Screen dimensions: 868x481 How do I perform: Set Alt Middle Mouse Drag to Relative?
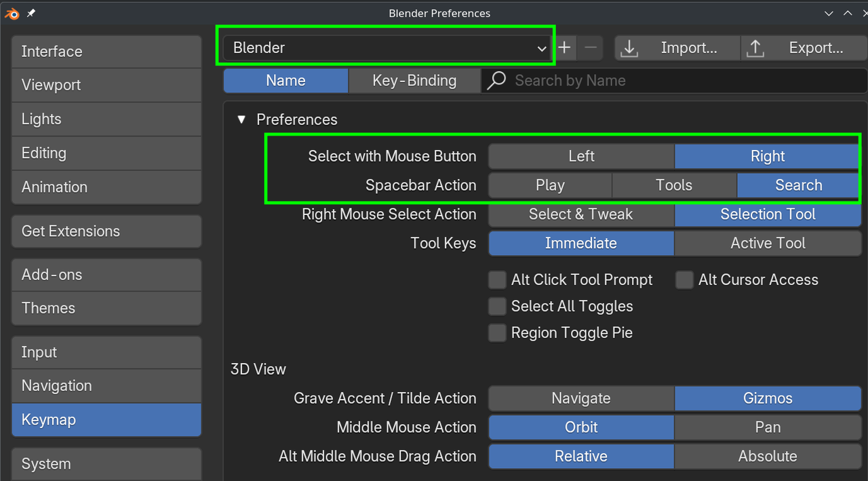581,457
